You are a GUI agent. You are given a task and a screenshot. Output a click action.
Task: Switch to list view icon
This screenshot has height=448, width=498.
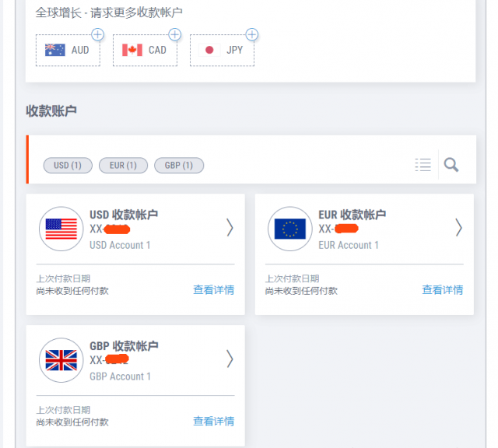pyautogui.click(x=423, y=165)
